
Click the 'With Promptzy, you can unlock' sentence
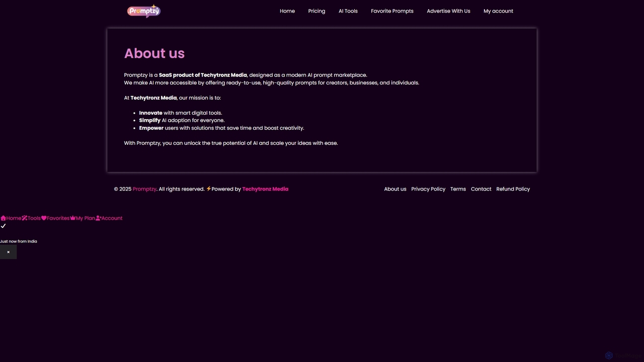(231, 143)
